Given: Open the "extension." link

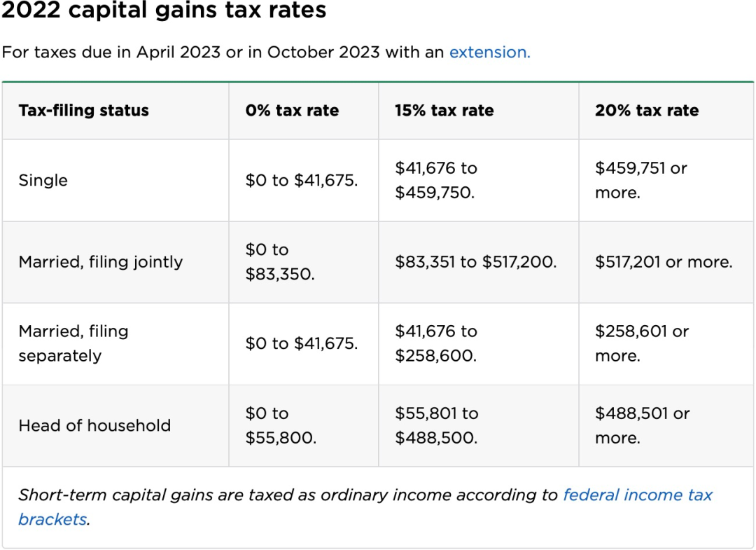Looking at the screenshot, I should tap(489, 53).
